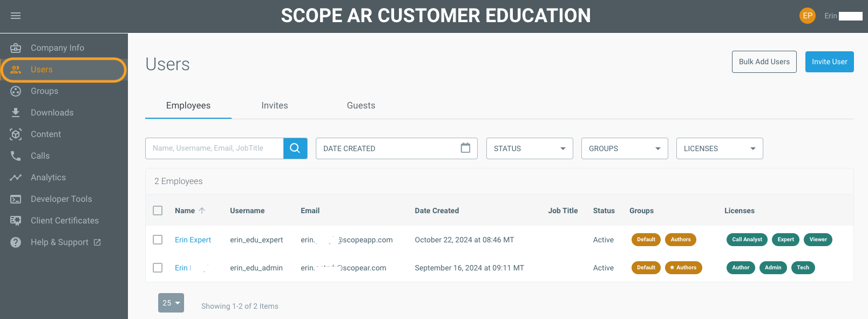Click the starred Authors group badge

pyautogui.click(x=683, y=268)
